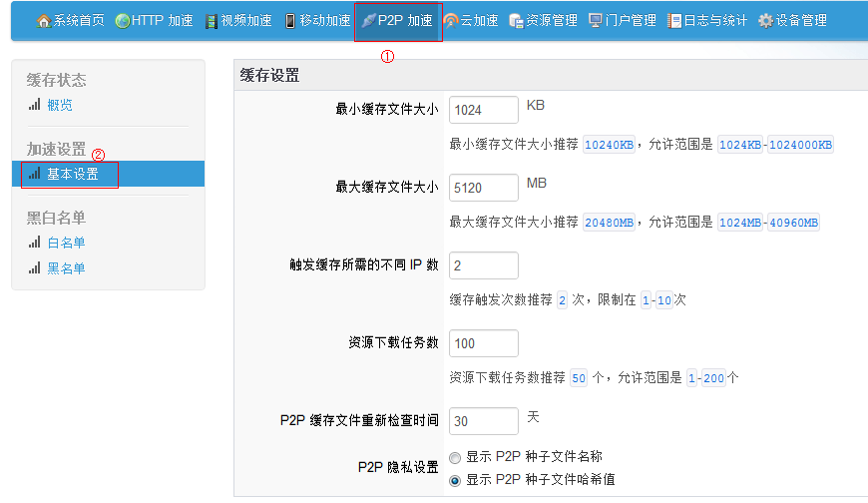Open the 概览 link under 缓存状态

pos(60,105)
